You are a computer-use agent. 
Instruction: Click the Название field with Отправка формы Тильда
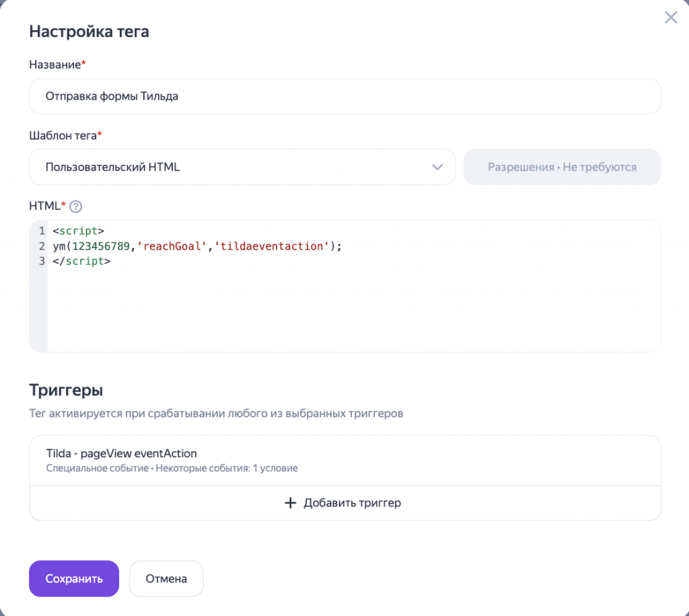(x=345, y=96)
